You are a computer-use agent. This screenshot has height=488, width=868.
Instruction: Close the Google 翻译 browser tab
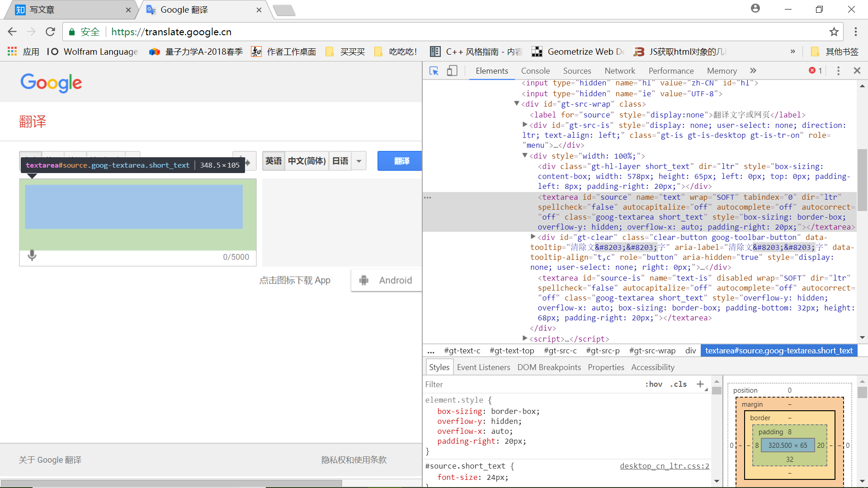click(x=259, y=9)
